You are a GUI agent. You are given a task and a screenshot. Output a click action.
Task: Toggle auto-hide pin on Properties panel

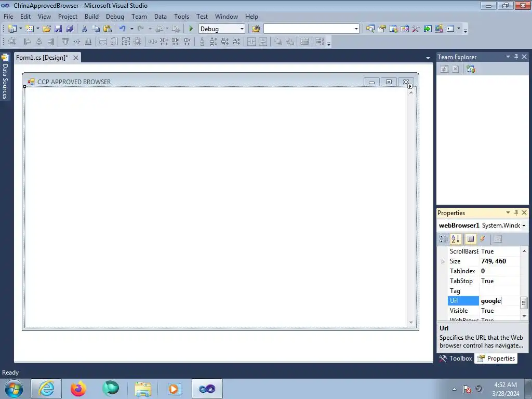(x=516, y=212)
